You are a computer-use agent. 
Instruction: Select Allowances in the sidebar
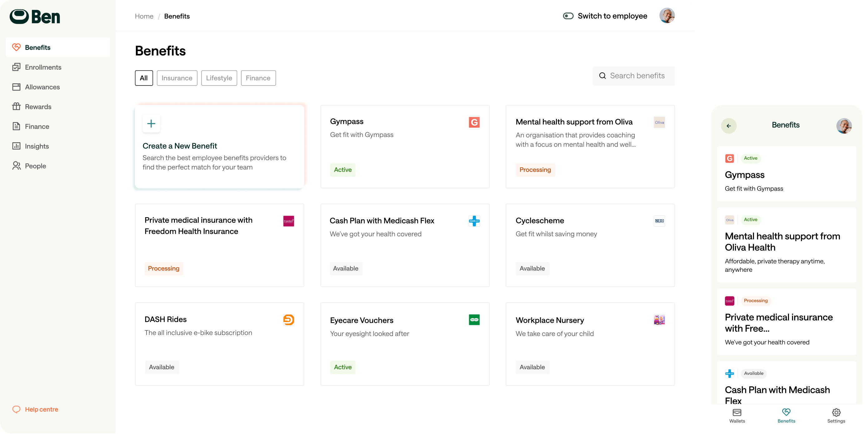(x=42, y=87)
